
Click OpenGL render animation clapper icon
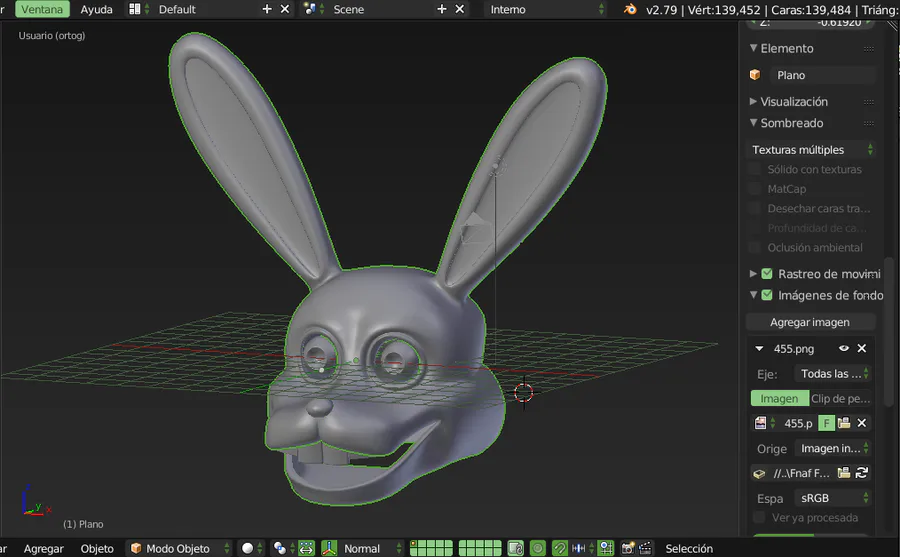[645, 548]
